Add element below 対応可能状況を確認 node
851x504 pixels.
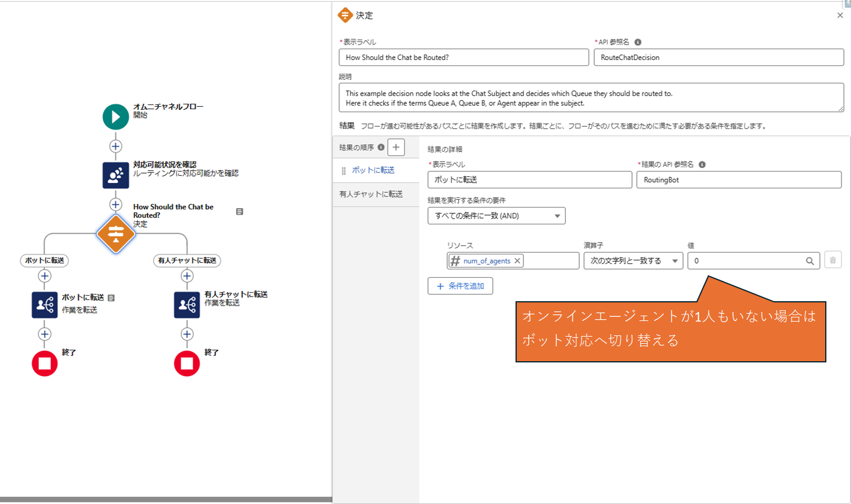(116, 205)
